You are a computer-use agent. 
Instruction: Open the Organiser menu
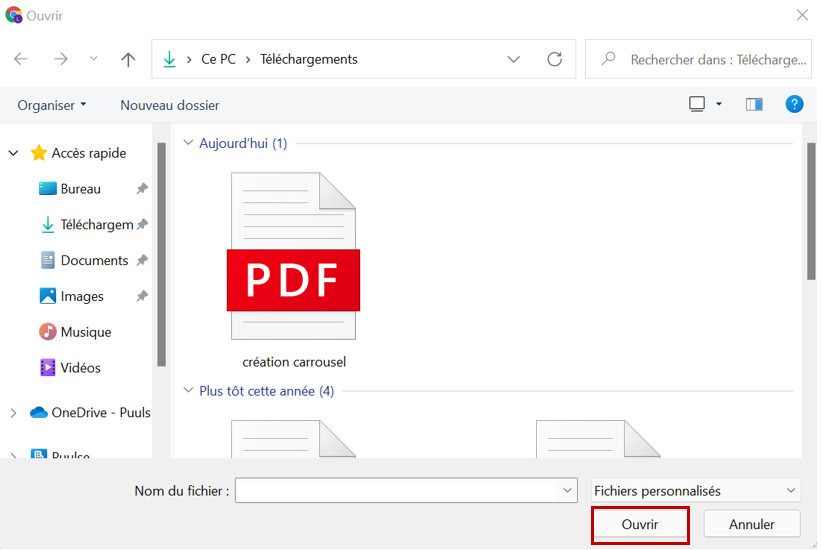coord(51,105)
